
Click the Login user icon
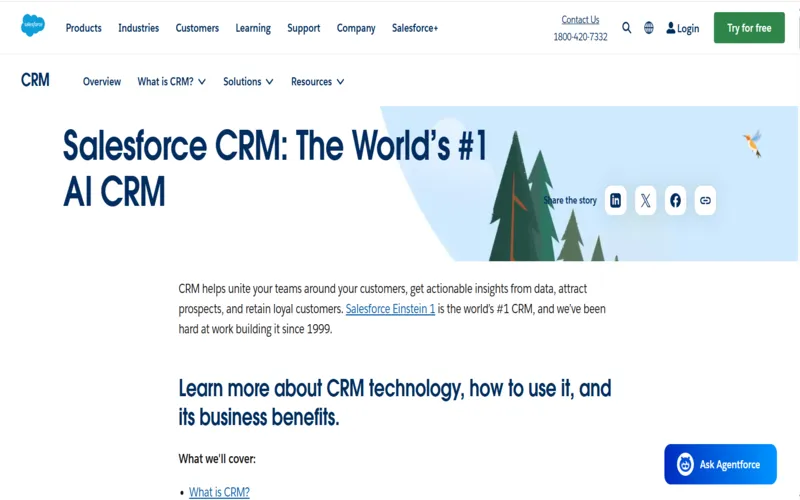pos(670,28)
